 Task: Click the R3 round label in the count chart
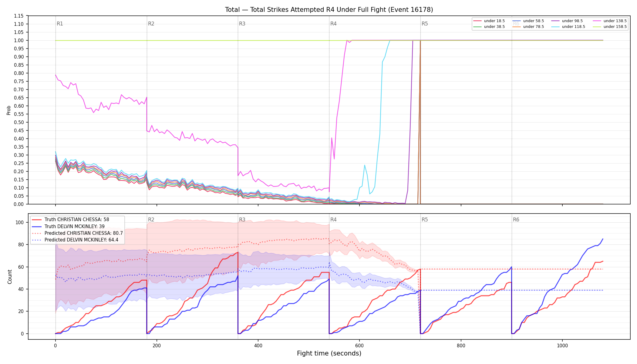tap(242, 220)
